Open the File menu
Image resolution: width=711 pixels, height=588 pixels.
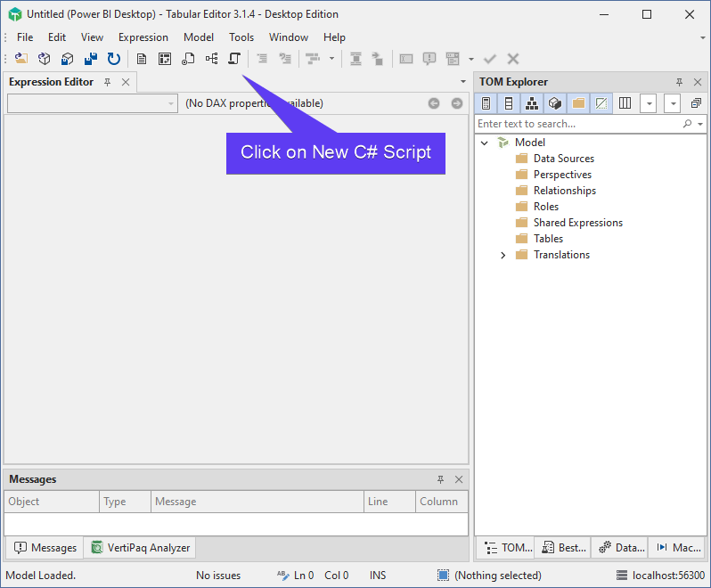click(25, 37)
